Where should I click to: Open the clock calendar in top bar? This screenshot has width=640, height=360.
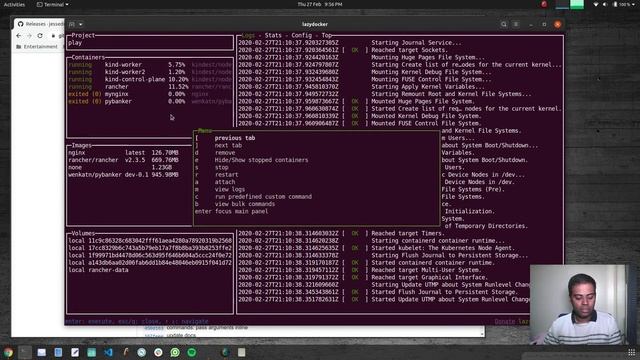point(320,4)
